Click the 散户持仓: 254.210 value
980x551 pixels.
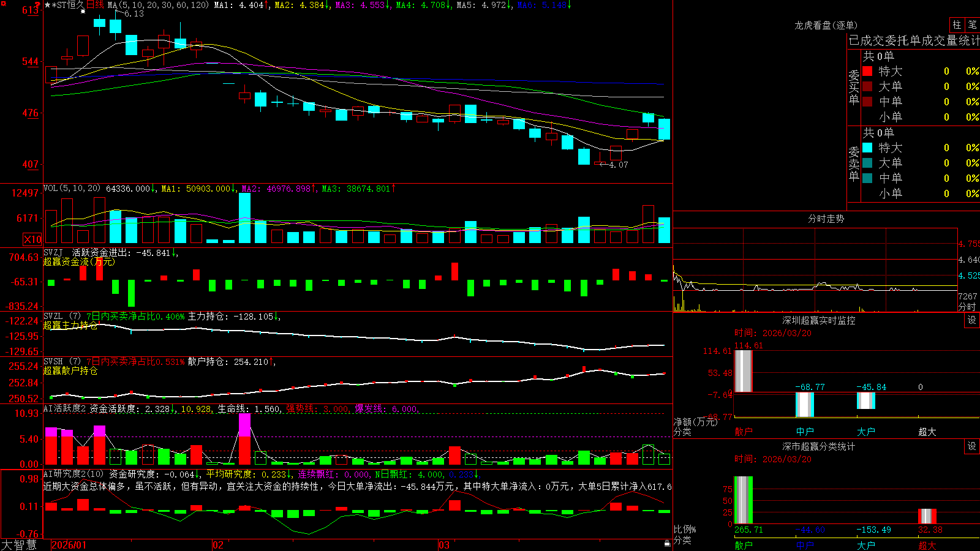coord(228,362)
